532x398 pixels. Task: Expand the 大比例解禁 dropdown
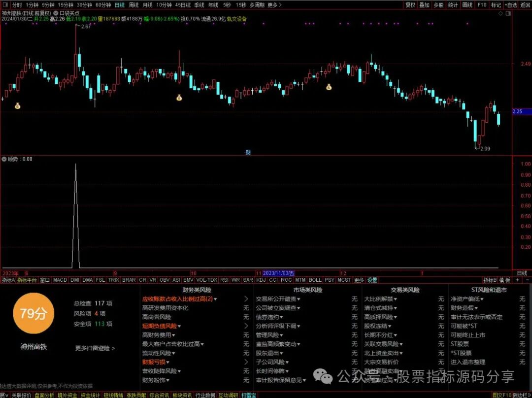point(380,299)
